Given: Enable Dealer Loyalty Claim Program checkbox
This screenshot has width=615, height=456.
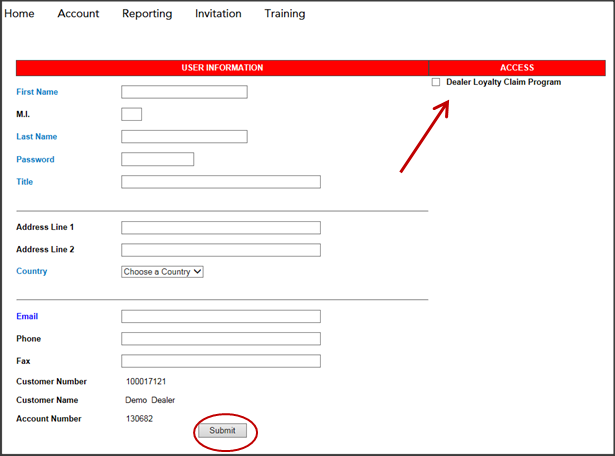Looking at the screenshot, I should tap(436, 83).
